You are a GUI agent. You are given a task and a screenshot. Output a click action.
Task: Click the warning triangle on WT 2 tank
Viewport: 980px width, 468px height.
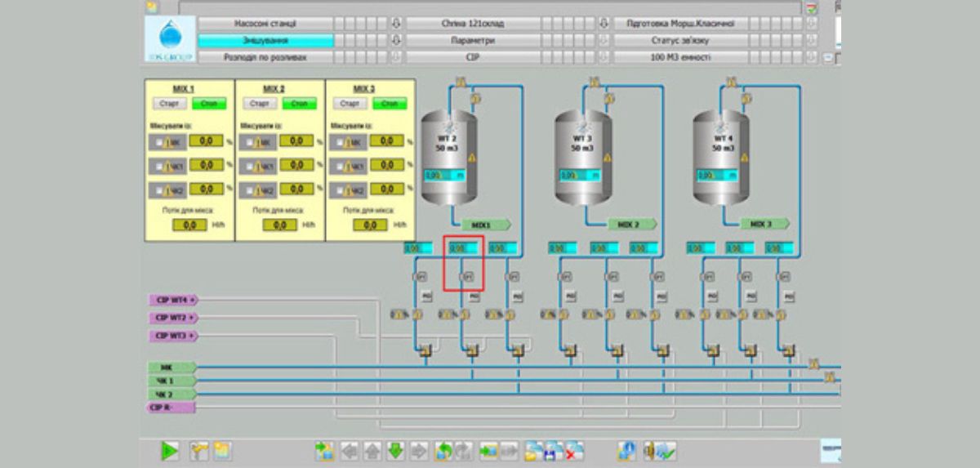click(x=470, y=156)
